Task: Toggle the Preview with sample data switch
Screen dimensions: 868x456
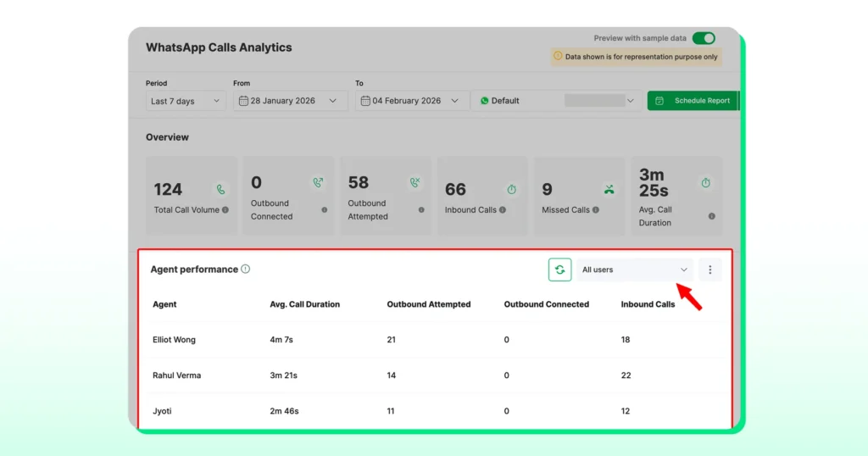Action: (704, 38)
